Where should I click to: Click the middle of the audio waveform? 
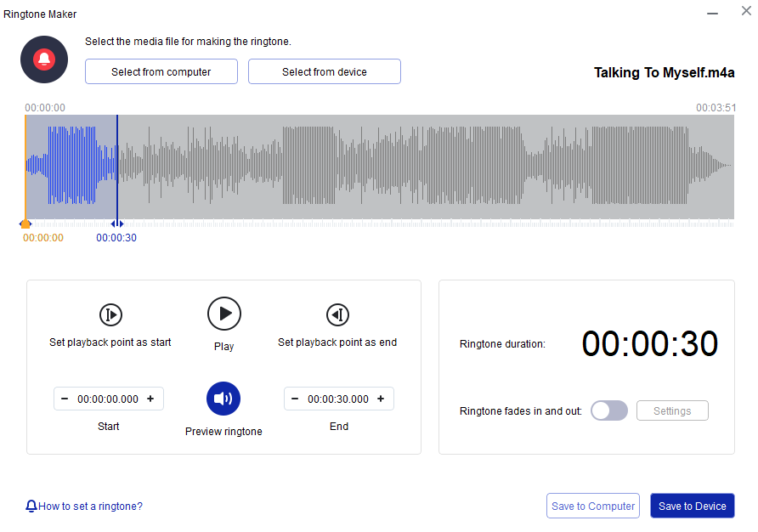click(x=379, y=167)
